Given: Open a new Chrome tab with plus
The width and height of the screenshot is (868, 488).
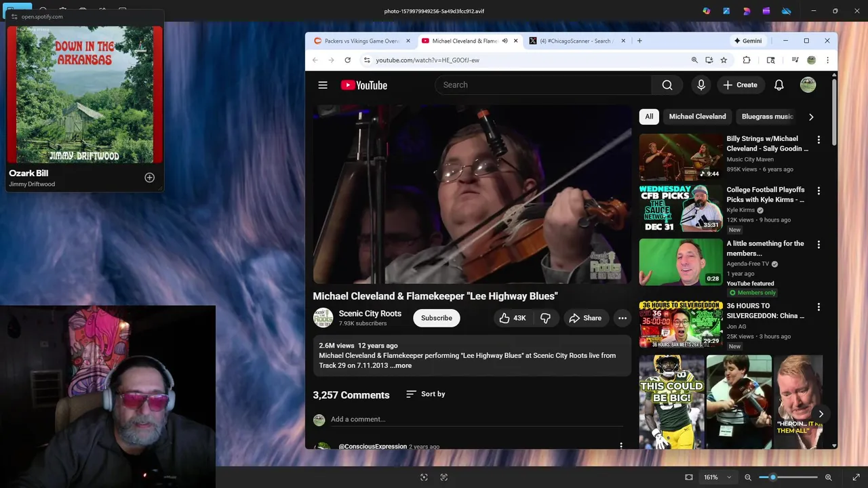Looking at the screenshot, I should pyautogui.click(x=639, y=41).
